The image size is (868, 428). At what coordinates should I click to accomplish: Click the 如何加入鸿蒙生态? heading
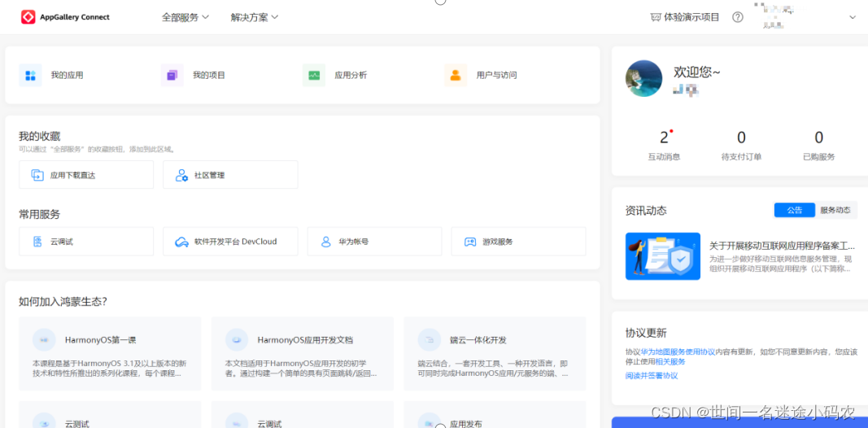[63, 302]
